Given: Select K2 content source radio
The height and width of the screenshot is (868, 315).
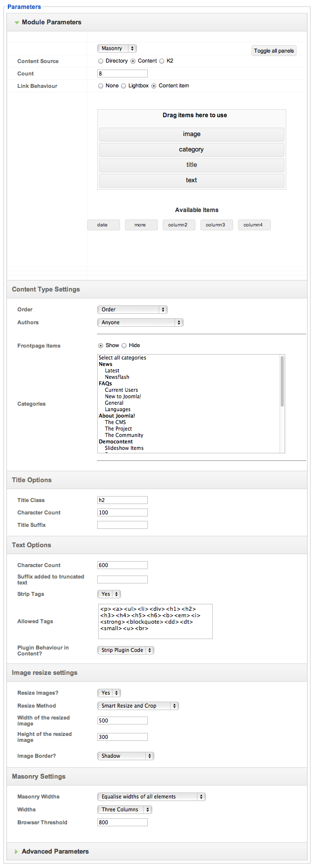Looking at the screenshot, I should click(x=162, y=61).
